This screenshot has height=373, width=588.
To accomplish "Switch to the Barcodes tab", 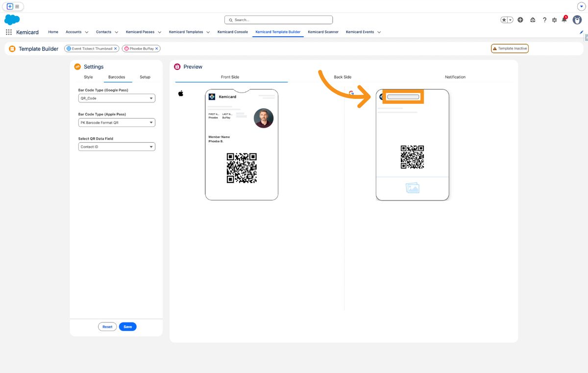I will (117, 77).
